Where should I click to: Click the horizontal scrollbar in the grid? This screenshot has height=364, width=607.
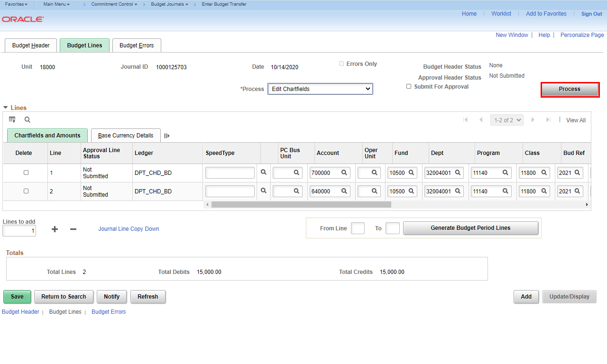coord(301,205)
